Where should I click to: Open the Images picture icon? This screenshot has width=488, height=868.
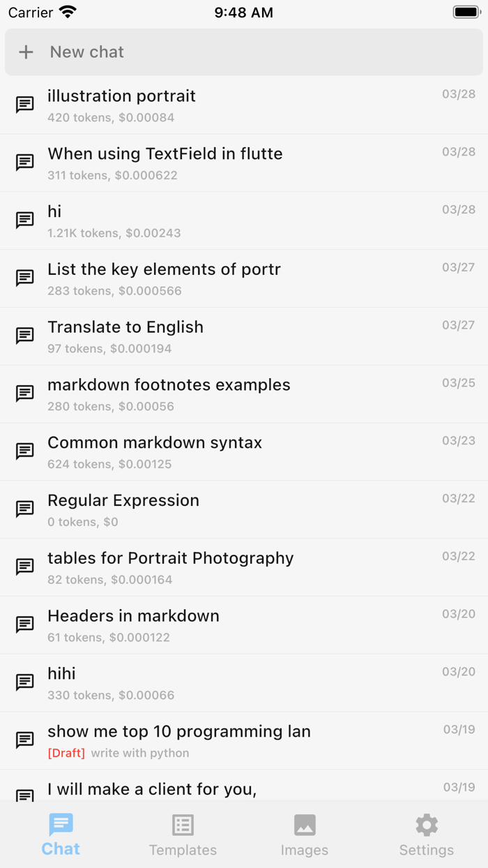(x=305, y=825)
